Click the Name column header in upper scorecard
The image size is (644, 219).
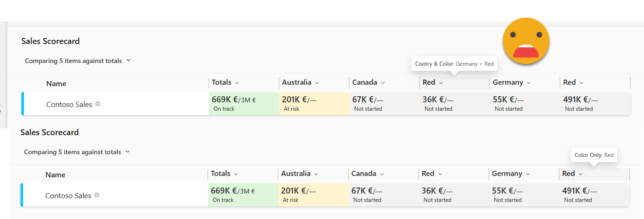pyautogui.click(x=56, y=84)
